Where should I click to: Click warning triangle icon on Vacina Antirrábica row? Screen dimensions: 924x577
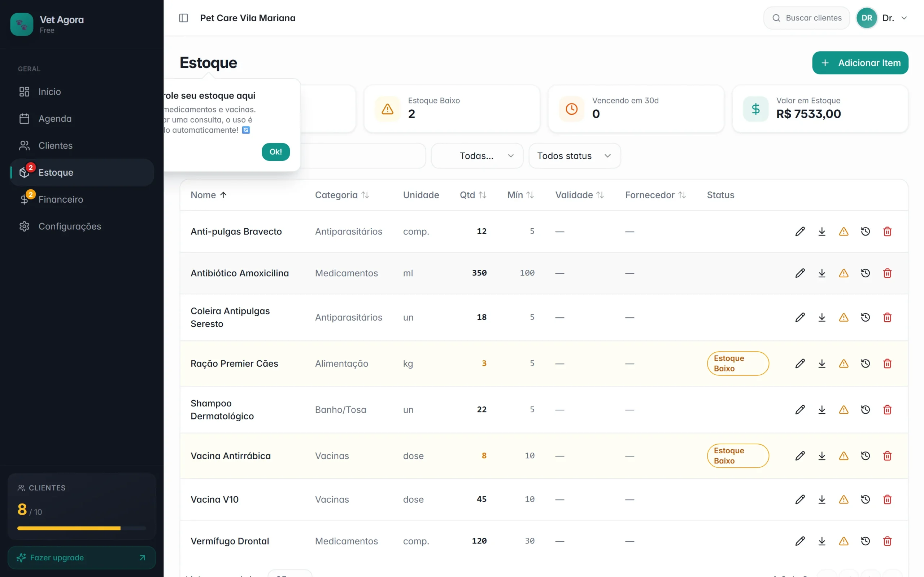coord(844,455)
